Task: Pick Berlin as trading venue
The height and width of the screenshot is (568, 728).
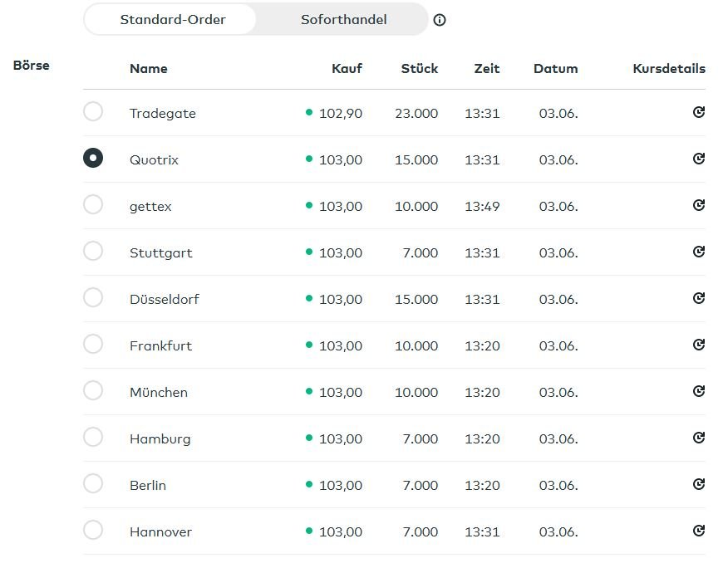Action: tap(93, 483)
